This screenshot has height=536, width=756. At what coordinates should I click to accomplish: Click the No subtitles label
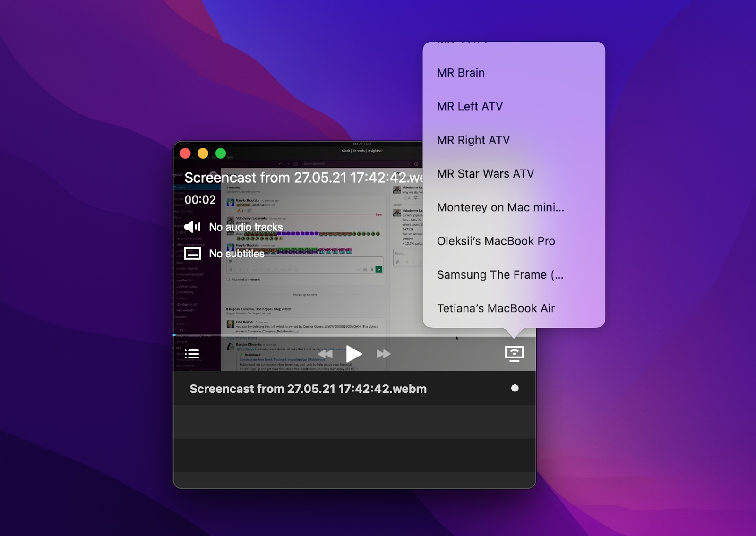click(x=237, y=254)
